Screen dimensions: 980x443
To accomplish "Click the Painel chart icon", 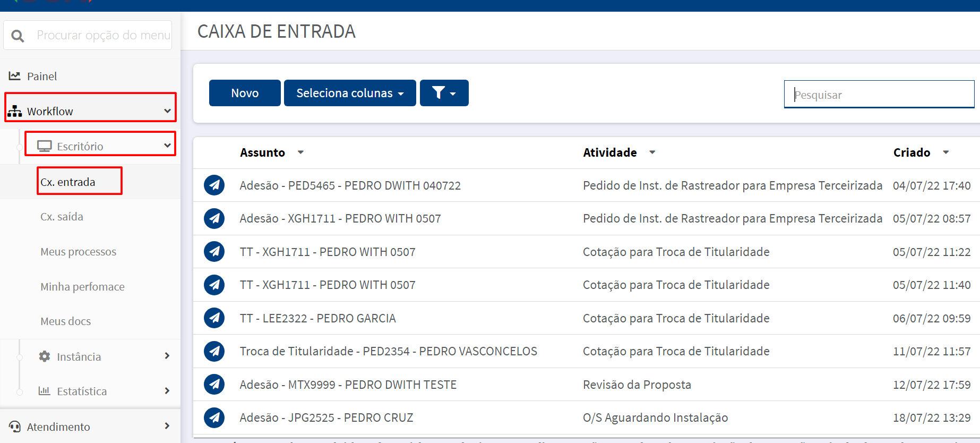I will pyautogui.click(x=14, y=76).
